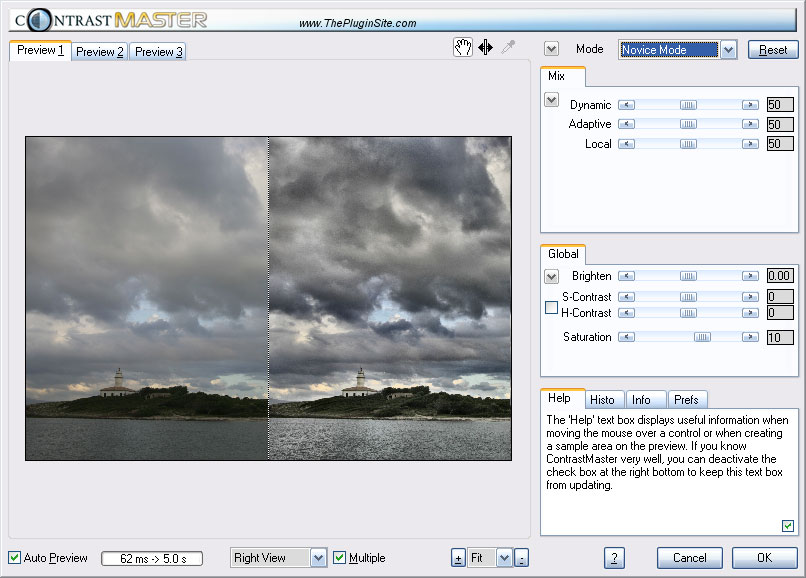Click the zoom in plus button
The height and width of the screenshot is (578, 806).
coord(458,558)
